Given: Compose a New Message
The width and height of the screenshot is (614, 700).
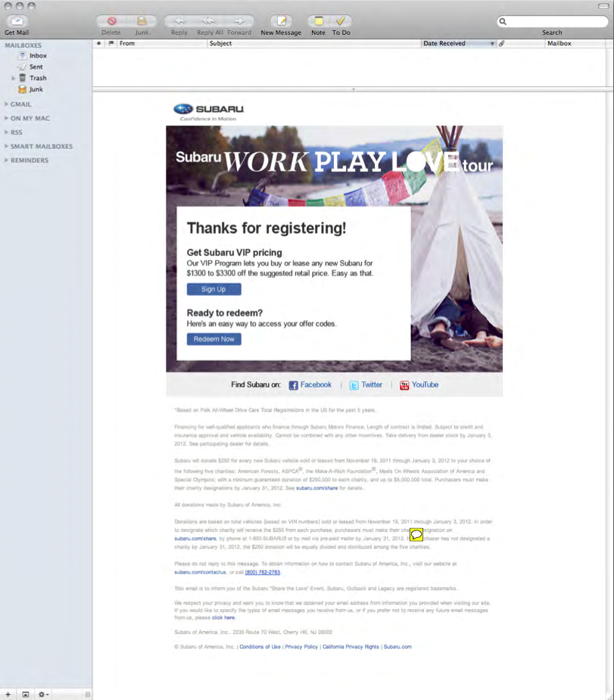Looking at the screenshot, I should click(282, 21).
